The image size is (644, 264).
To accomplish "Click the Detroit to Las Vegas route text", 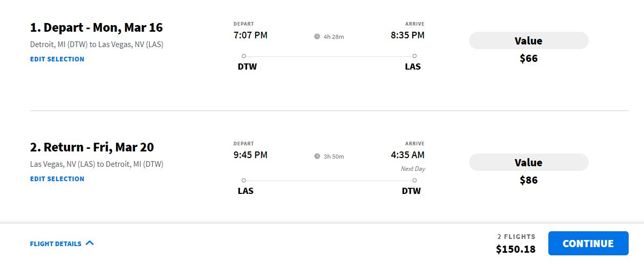I will pyautogui.click(x=97, y=45).
